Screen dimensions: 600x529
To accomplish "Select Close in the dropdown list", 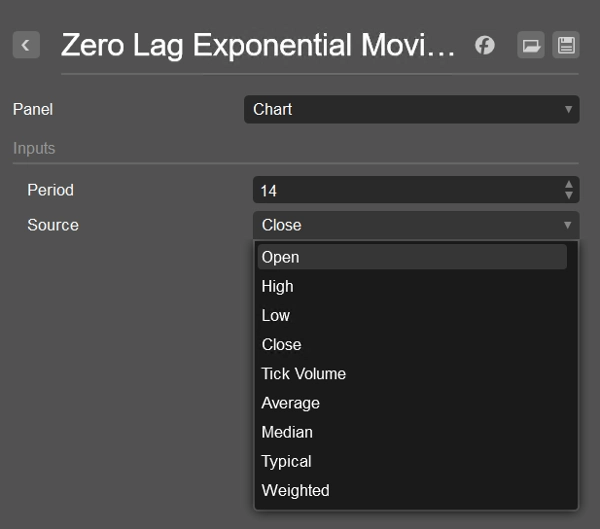I will (x=412, y=345).
